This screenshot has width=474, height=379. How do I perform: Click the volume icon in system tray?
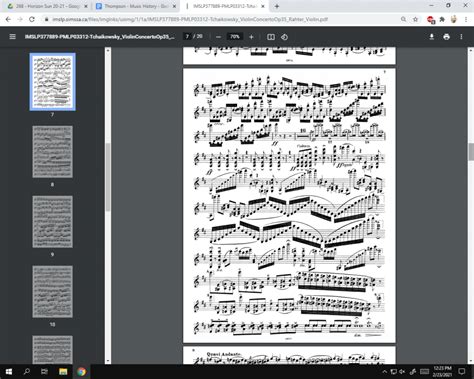click(x=402, y=371)
